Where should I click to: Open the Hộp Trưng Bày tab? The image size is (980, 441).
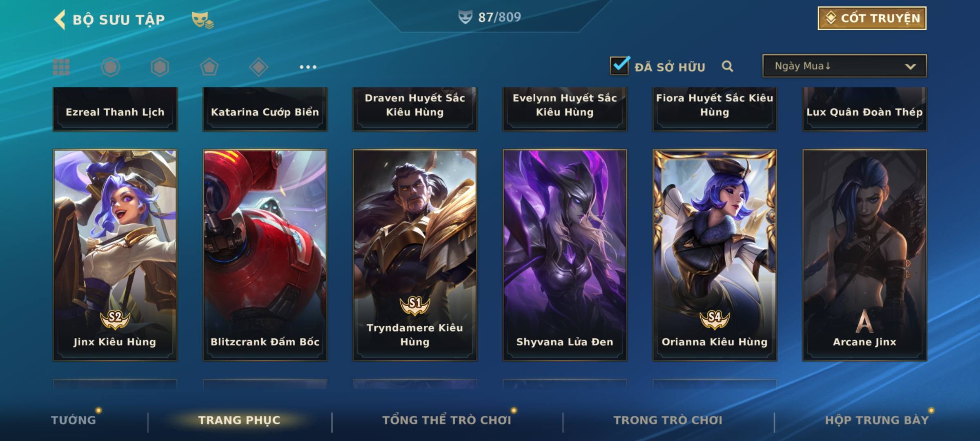[x=877, y=420]
